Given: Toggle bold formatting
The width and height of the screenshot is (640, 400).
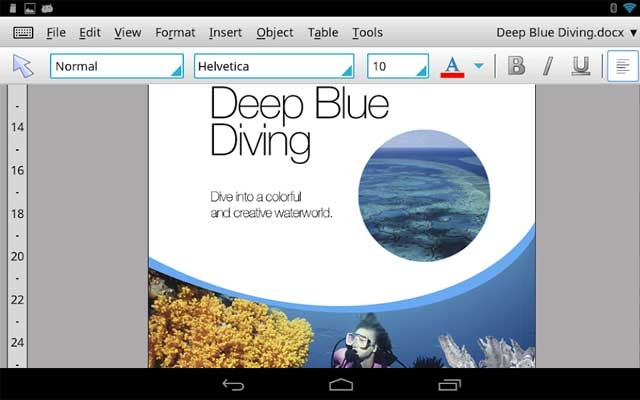Looking at the screenshot, I should 516,67.
